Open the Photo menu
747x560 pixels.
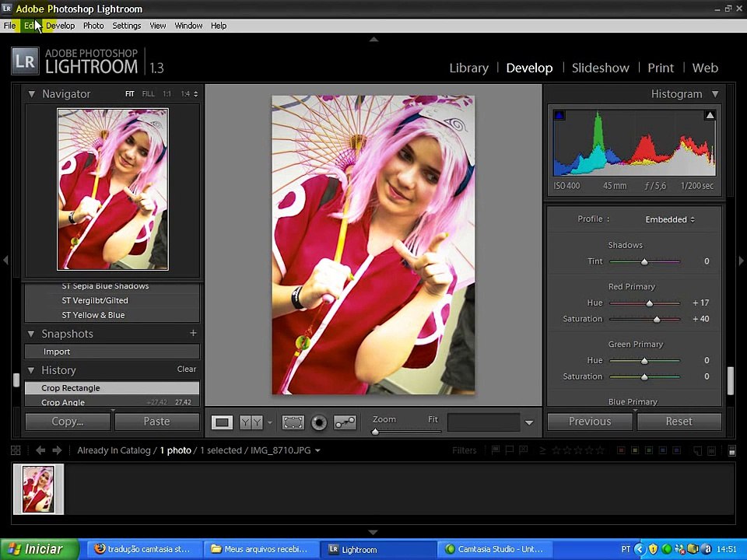click(93, 26)
